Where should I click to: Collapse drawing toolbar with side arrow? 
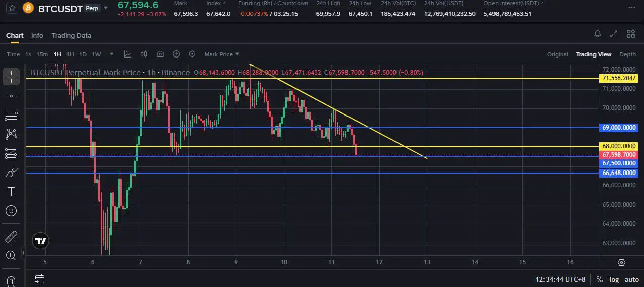tap(23, 253)
